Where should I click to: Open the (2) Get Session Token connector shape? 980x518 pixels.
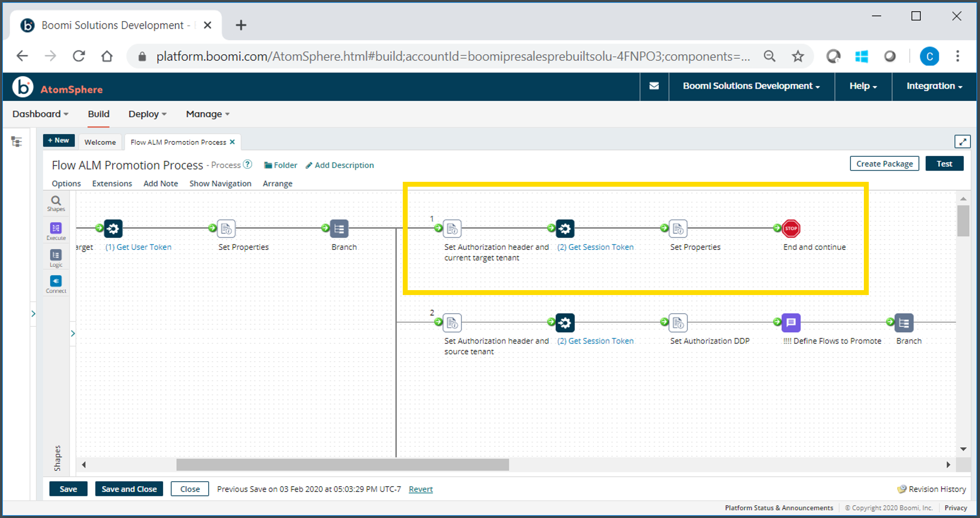[x=565, y=228]
